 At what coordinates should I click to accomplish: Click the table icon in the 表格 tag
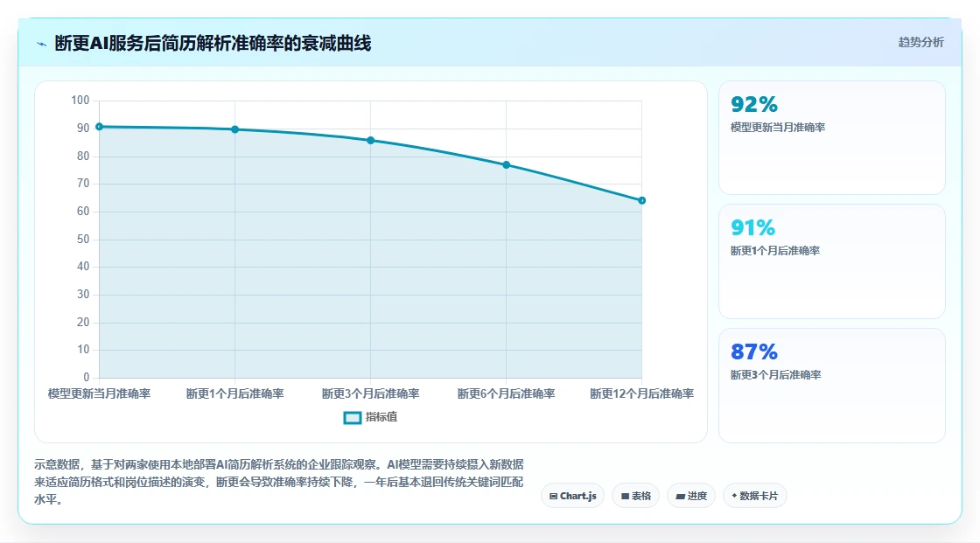click(625, 496)
